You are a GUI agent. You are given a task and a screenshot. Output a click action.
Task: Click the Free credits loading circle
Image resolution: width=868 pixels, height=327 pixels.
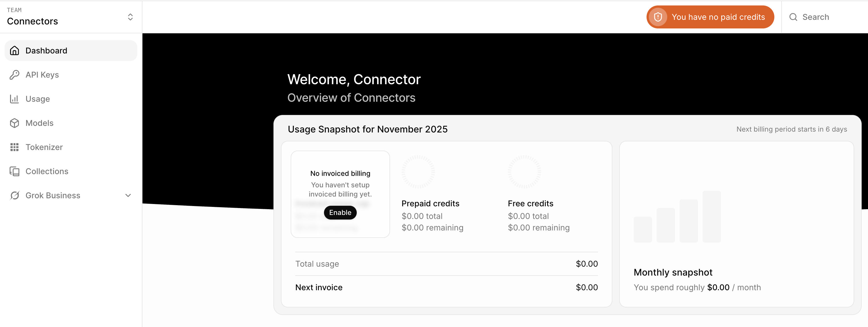click(524, 171)
